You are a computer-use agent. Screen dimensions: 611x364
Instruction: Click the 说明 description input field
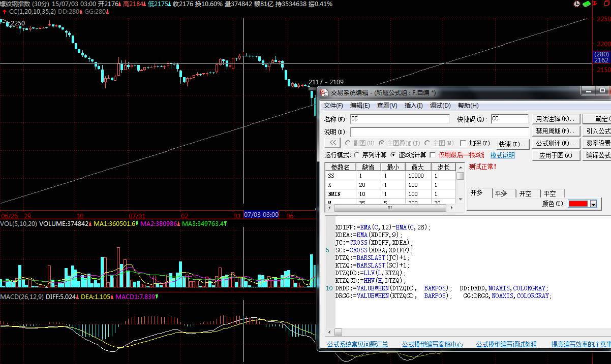pos(439,132)
